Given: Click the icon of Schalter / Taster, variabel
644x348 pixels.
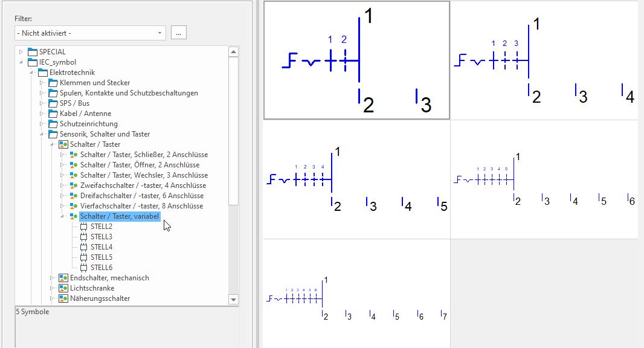Looking at the screenshot, I should pyautogui.click(x=74, y=216).
